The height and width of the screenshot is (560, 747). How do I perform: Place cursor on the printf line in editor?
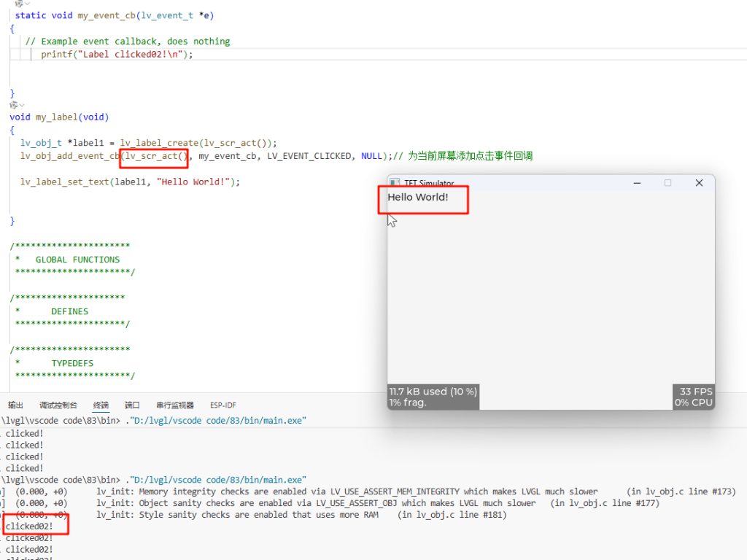117,55
